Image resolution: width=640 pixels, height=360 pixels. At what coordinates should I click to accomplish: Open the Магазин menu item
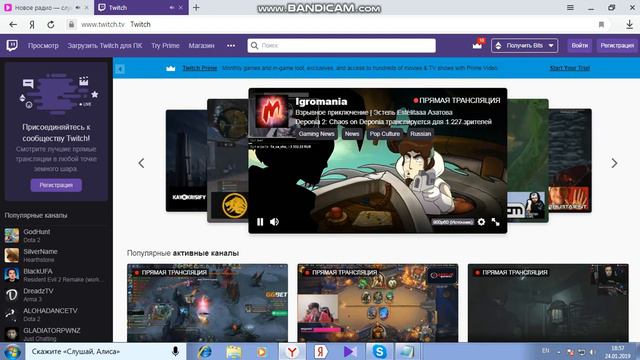(x=202, y=46)
